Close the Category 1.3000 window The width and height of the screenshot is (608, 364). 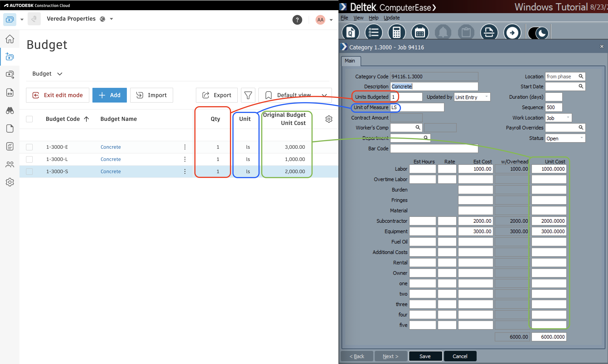[x=602, y=46]
